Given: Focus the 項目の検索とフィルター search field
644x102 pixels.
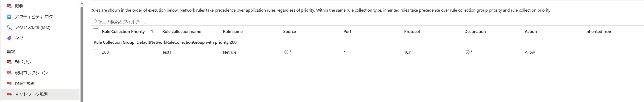Looking at the screenshot, I should pyautogui.click(x=350, y=22).
